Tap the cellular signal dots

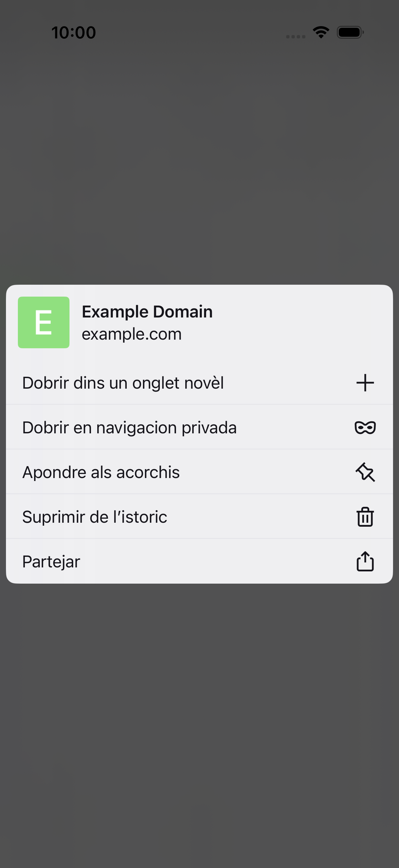(296, 36)
